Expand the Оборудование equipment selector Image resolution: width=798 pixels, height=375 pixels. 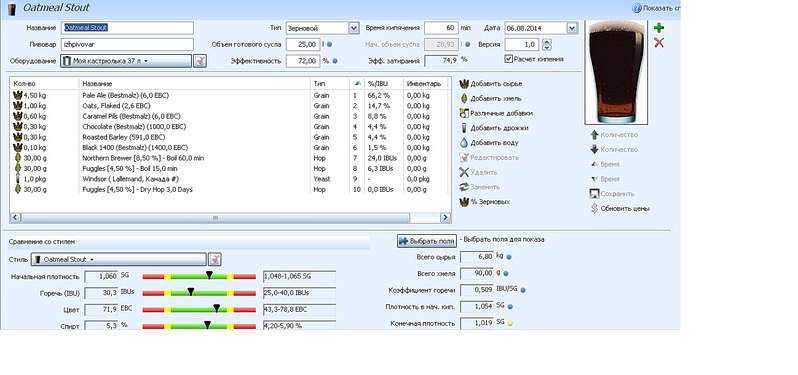pos(126,61)
